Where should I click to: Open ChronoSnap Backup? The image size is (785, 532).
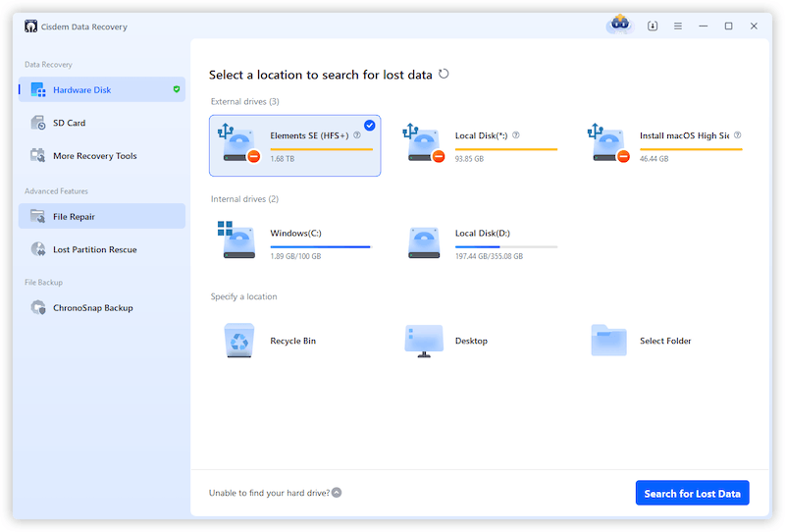pyautogui.click(x=102, y=307)
